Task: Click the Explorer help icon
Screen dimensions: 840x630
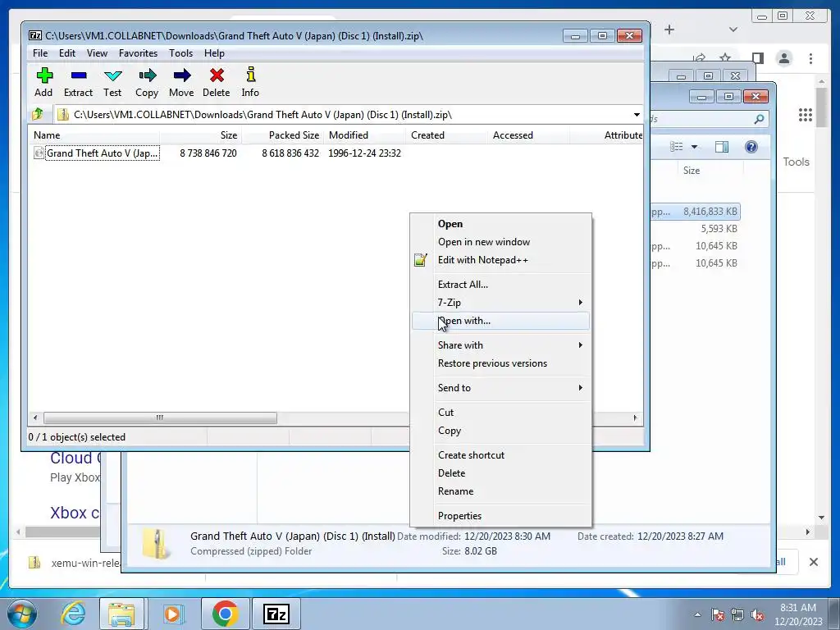Action: click(x=751, y=147)
